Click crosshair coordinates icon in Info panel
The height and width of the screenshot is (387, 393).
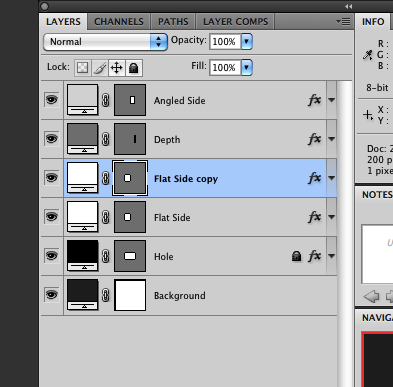[x=368, y=115]
